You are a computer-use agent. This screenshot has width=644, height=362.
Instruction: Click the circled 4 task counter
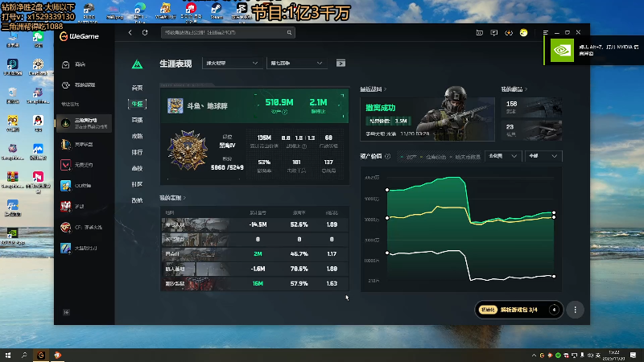pyautogui.click(x=554, y=310)
